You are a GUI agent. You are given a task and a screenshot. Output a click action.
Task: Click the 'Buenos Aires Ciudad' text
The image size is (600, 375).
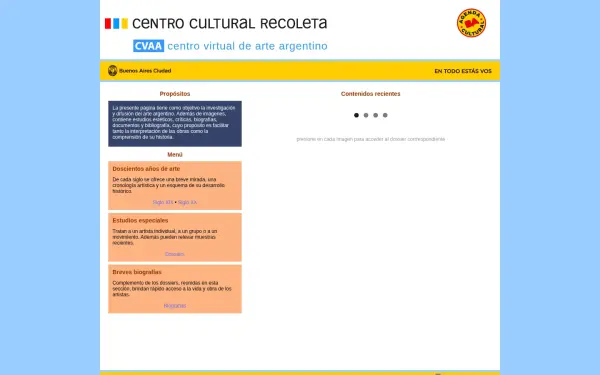(145, 71)
